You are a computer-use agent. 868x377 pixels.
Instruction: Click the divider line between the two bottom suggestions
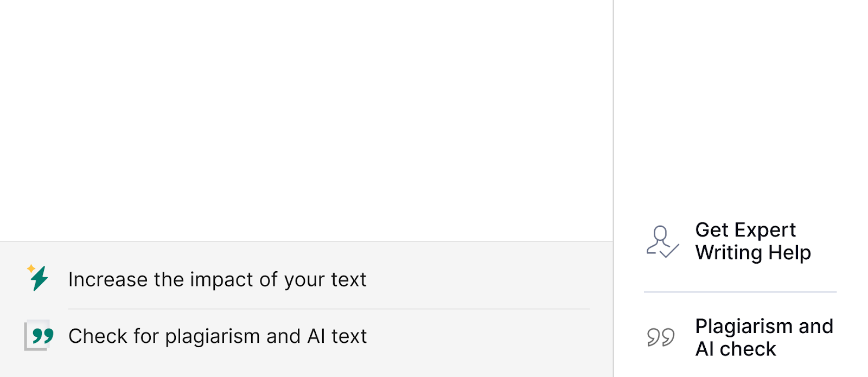tap(329, 309)
